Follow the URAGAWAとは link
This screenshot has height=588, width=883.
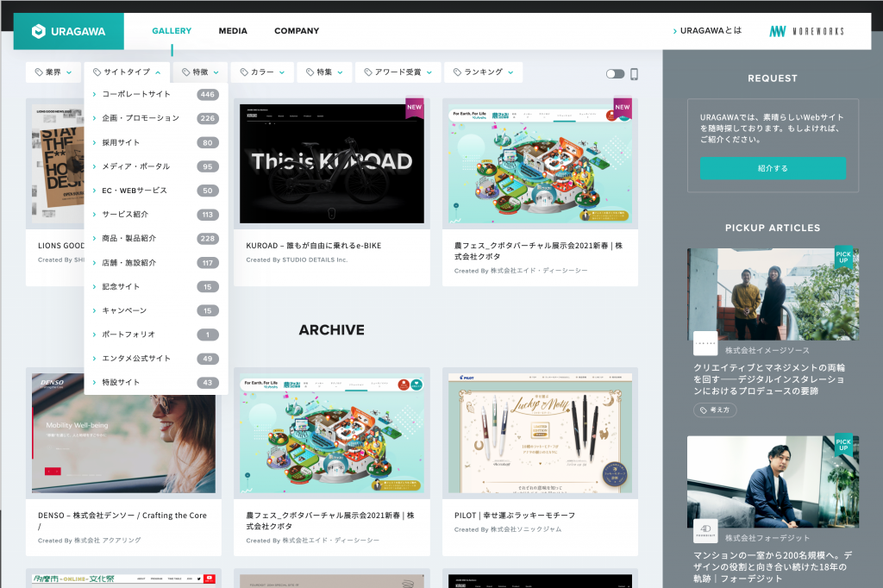click(707, 31)
